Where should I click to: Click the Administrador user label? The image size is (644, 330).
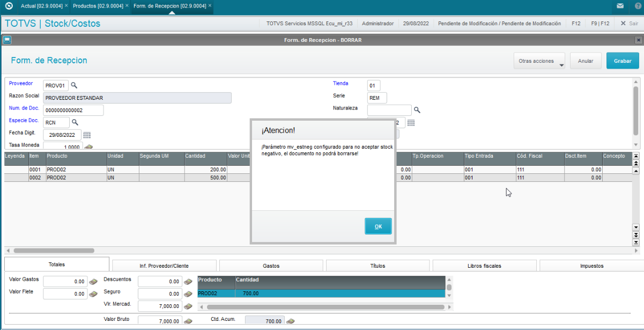377,24
